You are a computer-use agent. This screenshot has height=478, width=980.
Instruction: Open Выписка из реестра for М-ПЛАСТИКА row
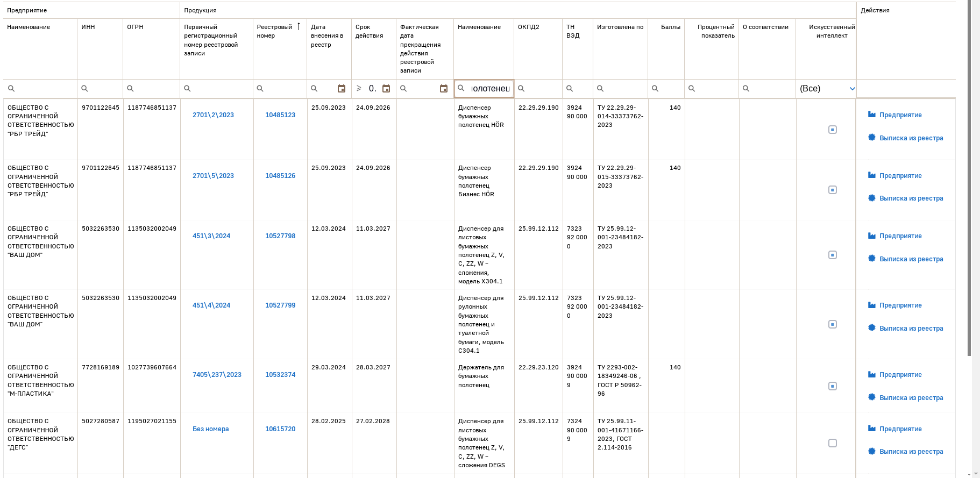click(x=911, y=398)
